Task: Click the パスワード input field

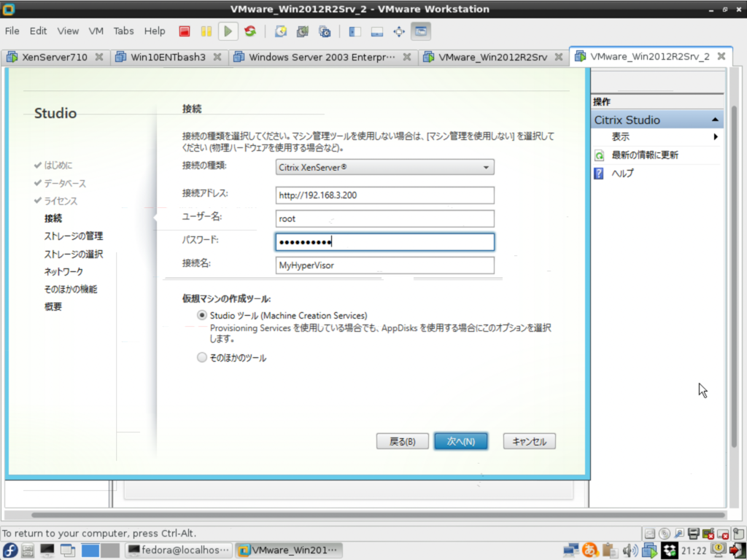Action: click(385, 242)
